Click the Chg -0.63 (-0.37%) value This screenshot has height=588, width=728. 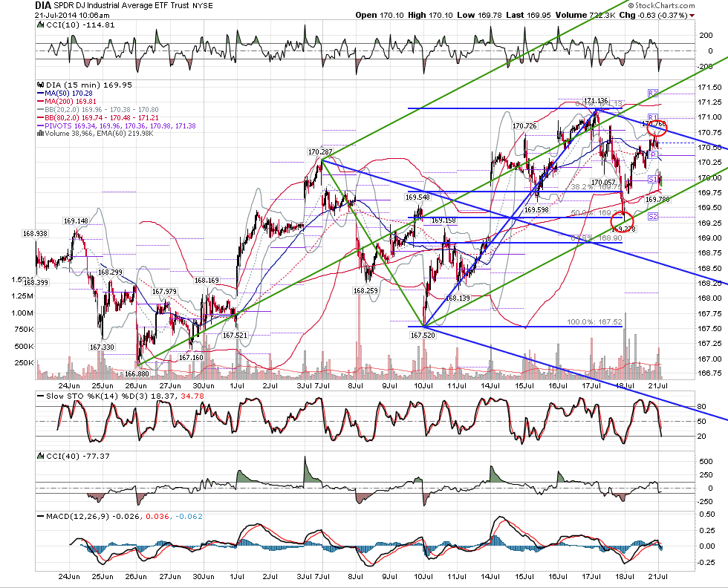tap(654, 15)
